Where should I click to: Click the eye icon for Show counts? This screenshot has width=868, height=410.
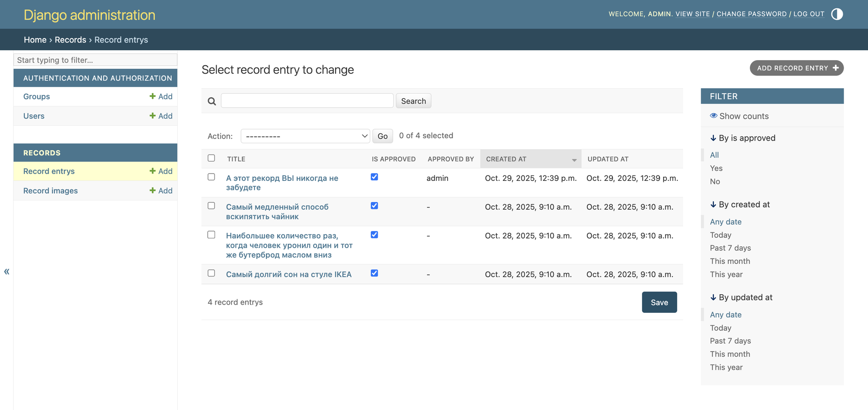click(713, 116)
